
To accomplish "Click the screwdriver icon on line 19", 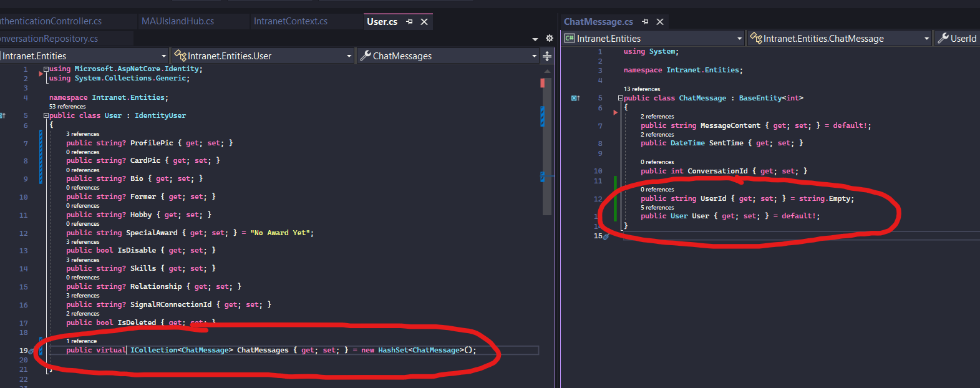I will (31, 351).
